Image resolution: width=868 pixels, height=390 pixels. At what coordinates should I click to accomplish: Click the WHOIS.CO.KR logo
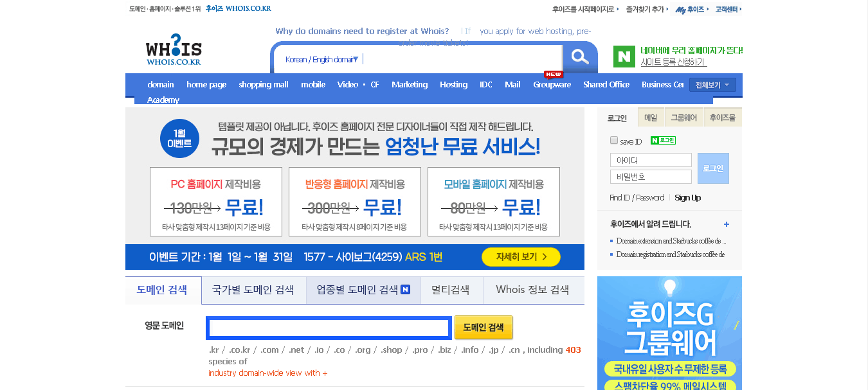[174, 49]
